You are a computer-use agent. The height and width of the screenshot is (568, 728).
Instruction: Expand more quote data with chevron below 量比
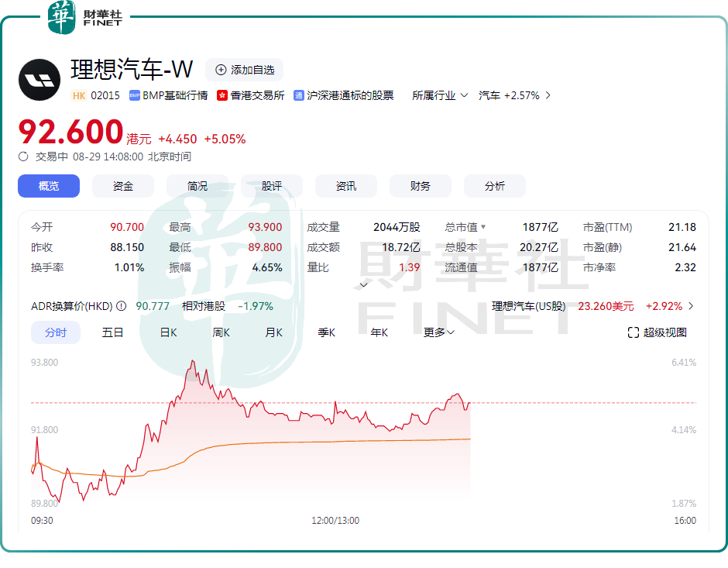363,284
